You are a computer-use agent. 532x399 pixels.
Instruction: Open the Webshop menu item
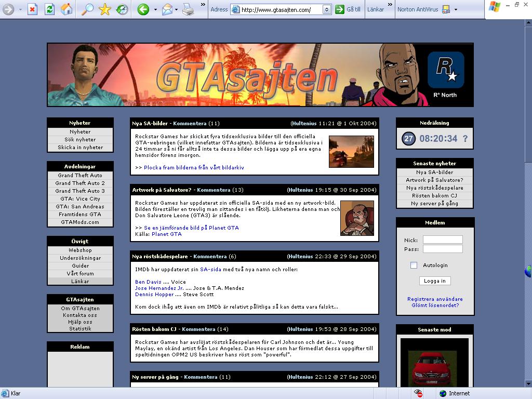coord(80,250)
